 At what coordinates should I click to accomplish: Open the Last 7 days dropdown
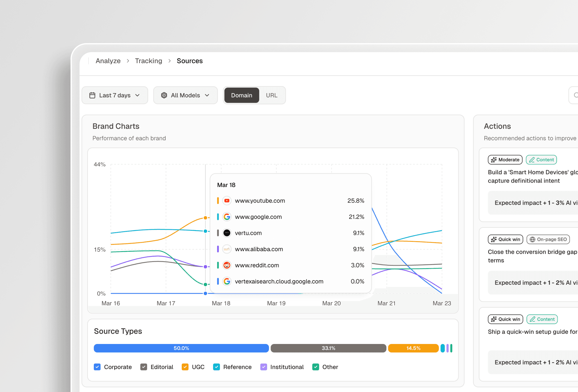(115, 95)
